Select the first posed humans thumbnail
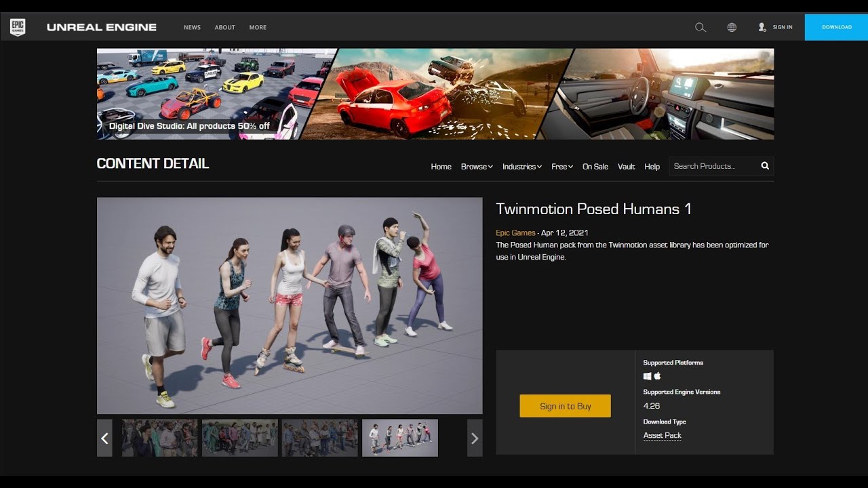This screenshot has height=488, width=868. [160, 438]
